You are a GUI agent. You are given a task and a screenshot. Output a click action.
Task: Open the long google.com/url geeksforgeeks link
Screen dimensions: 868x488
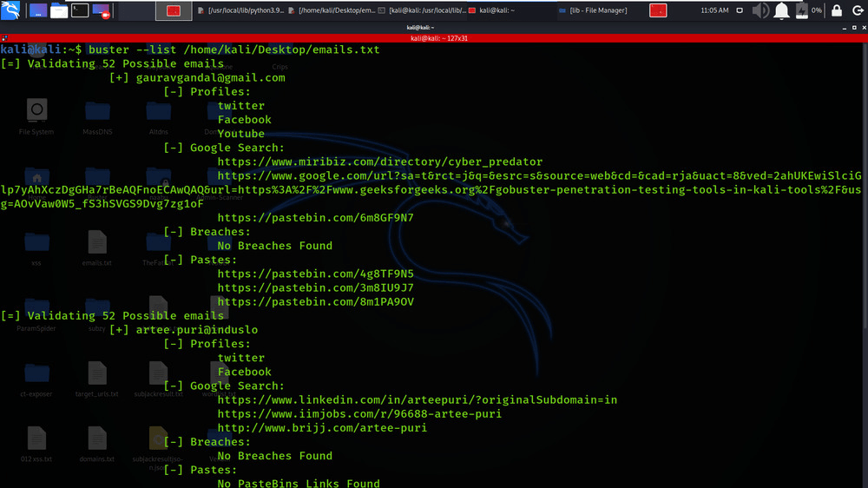(431, 189)
